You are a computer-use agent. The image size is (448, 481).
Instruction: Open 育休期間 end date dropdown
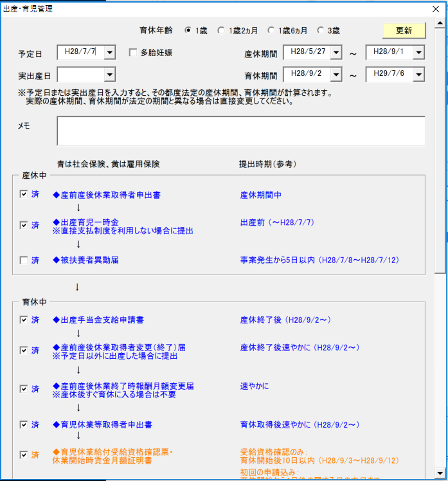tap(418, 75)
